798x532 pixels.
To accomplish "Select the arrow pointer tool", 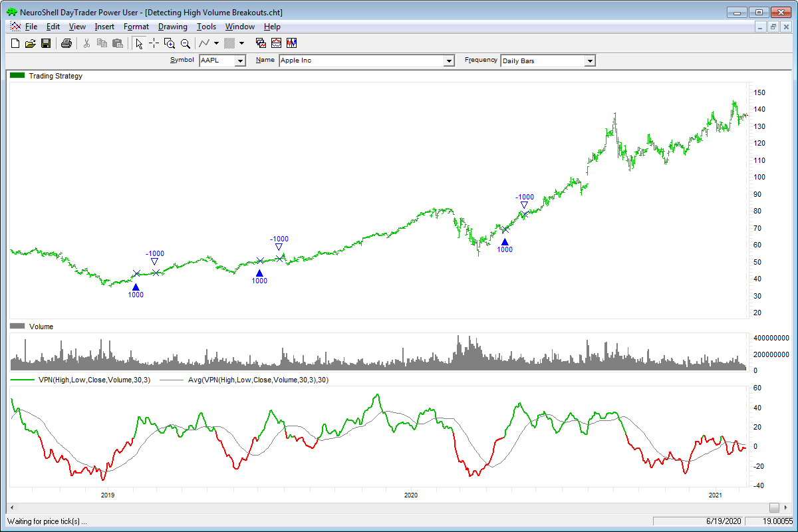I will (x=138, y=43).
